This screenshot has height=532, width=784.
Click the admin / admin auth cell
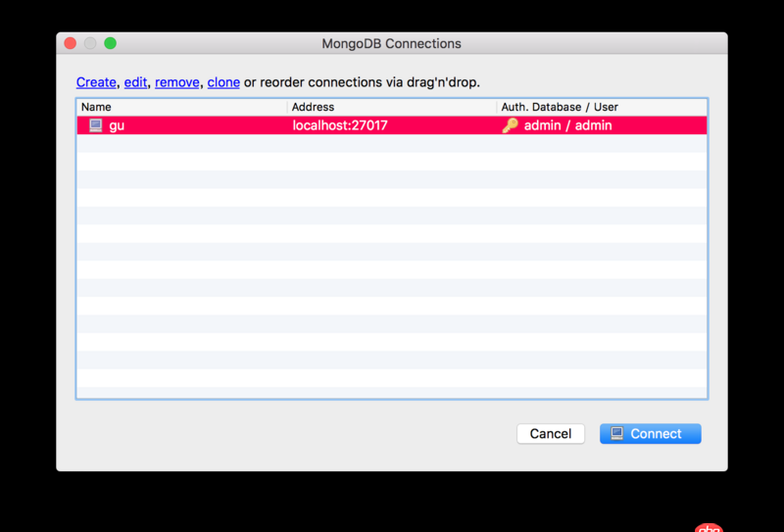[x=568, y=125]
